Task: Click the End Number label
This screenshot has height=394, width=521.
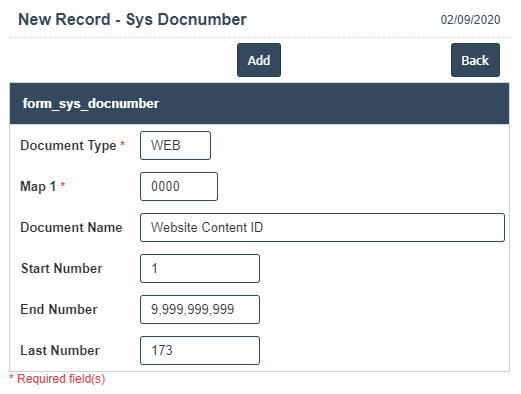Action: [x=59, y=309]
